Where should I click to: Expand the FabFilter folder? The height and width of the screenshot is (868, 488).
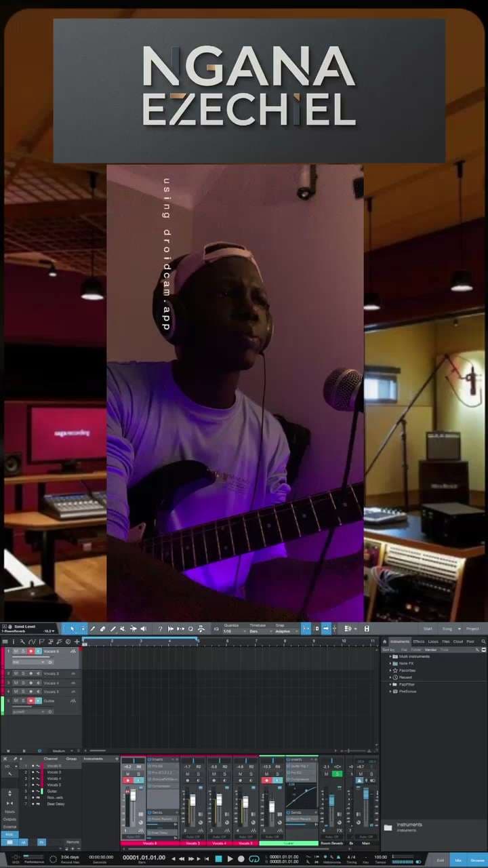(390, 684)
